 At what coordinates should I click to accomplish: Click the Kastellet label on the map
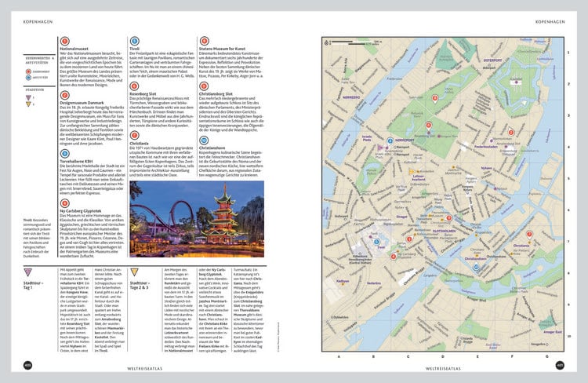[517, 78]
